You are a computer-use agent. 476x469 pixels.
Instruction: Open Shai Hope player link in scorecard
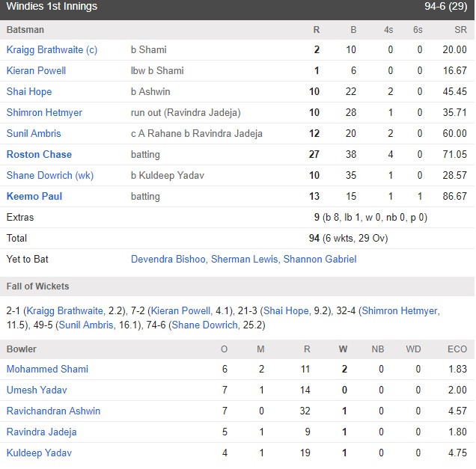tap(29, 91)
